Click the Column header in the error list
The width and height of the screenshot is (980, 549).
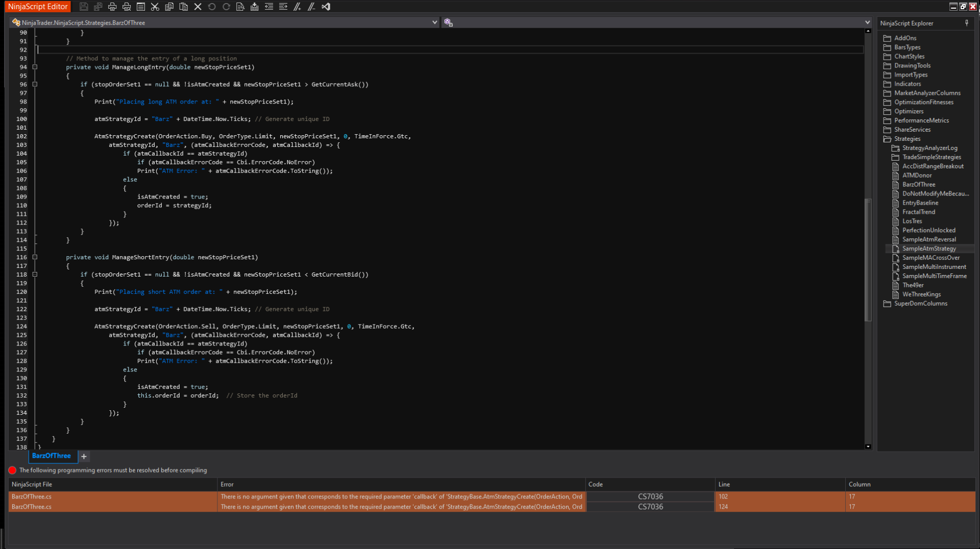tap(911, 484)
